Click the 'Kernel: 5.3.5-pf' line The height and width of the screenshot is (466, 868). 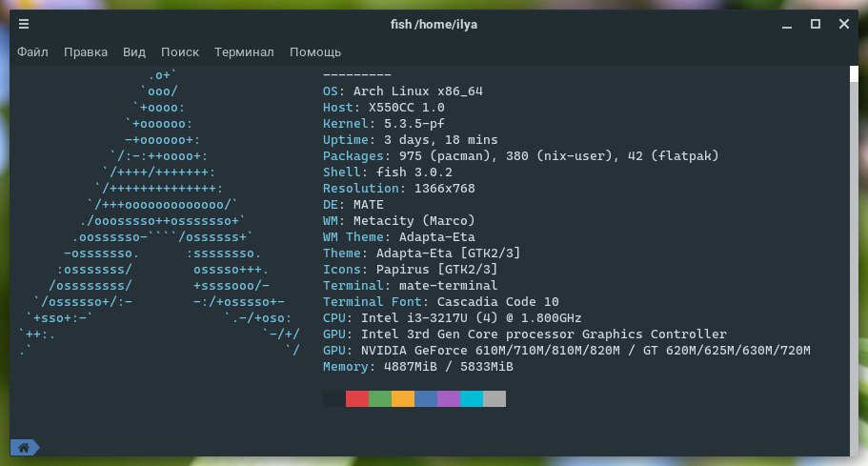[384, 124]
